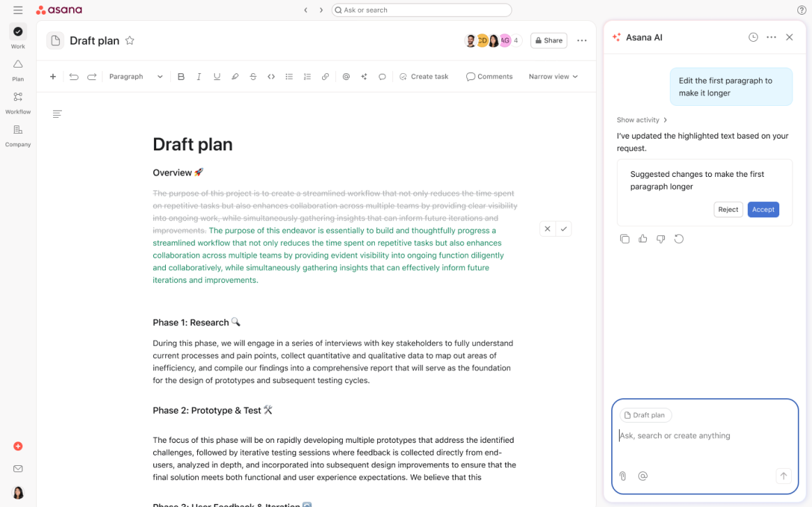Image resolution: width=812 pixels, height=507 pixels.
Task: Open Asana AI more options
Action: [771, 37]
